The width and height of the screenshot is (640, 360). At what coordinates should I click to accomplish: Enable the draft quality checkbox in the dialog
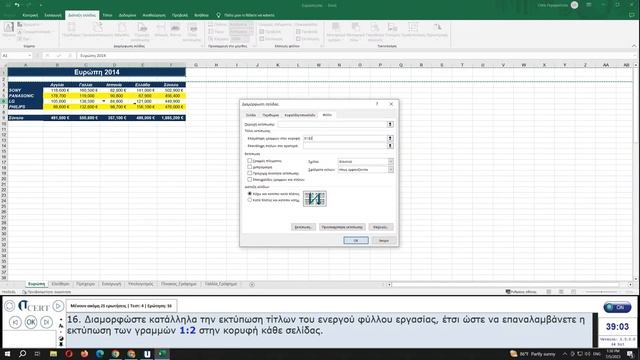click(x=249, y=173)
